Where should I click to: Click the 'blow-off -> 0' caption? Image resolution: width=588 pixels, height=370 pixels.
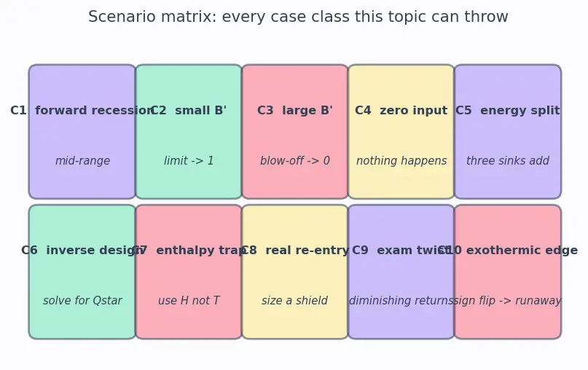click(x=295, y=161)
